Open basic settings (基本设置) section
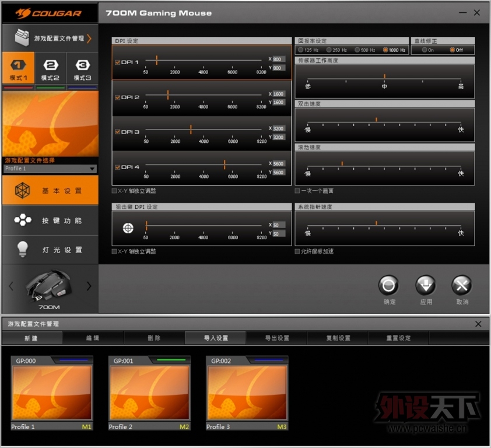Screen dimensions: 491x448 [50, 190]
